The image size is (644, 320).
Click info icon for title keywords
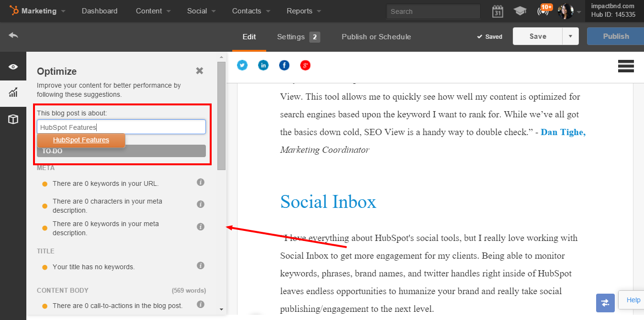[x=201, y=265]
